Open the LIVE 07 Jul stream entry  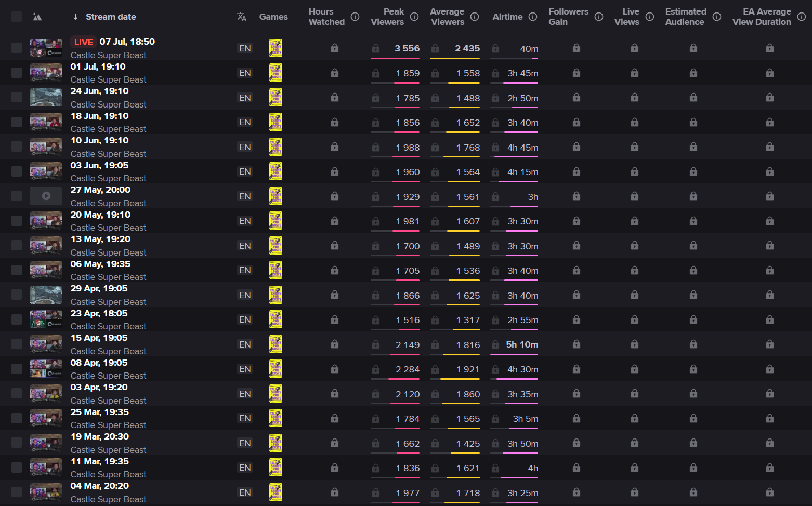127,42
